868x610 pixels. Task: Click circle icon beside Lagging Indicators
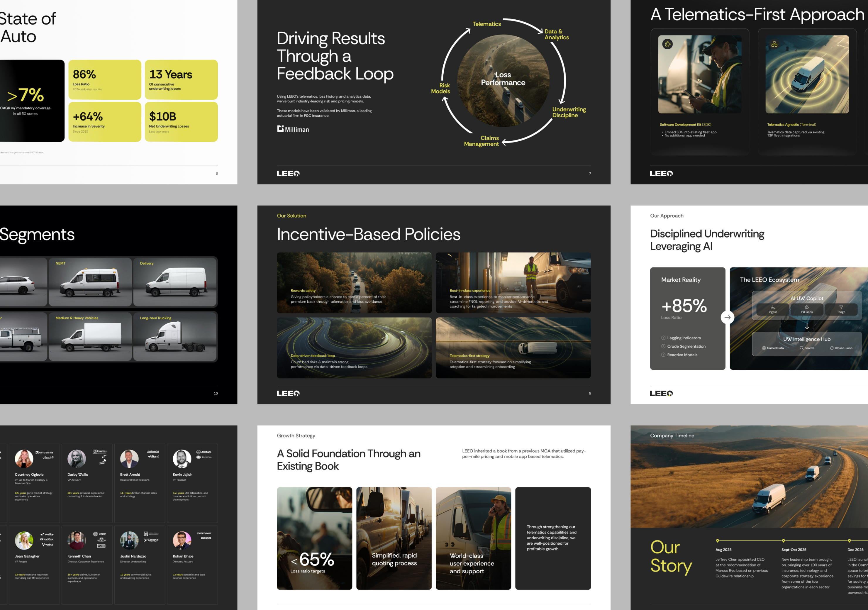tap(663, 338)
